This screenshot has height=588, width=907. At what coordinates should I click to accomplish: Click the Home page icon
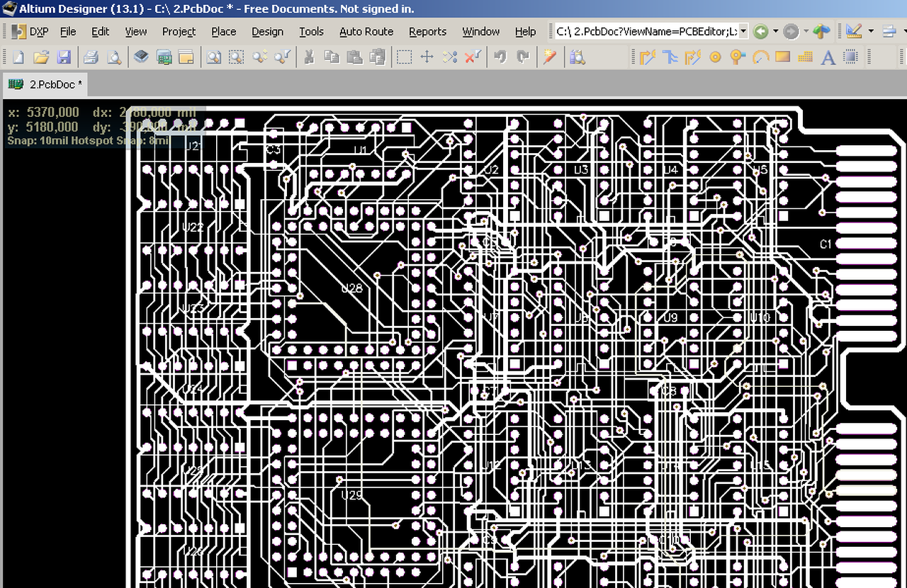pos(821,32)
